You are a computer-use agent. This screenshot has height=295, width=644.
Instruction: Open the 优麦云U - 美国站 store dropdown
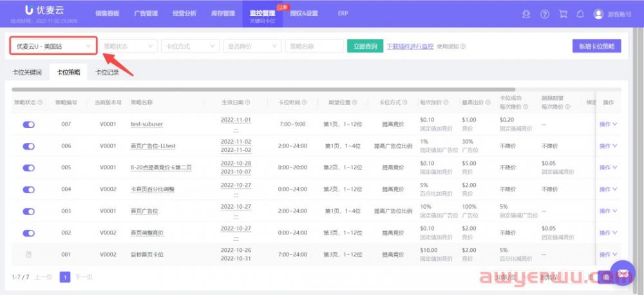tap(53, 46)
